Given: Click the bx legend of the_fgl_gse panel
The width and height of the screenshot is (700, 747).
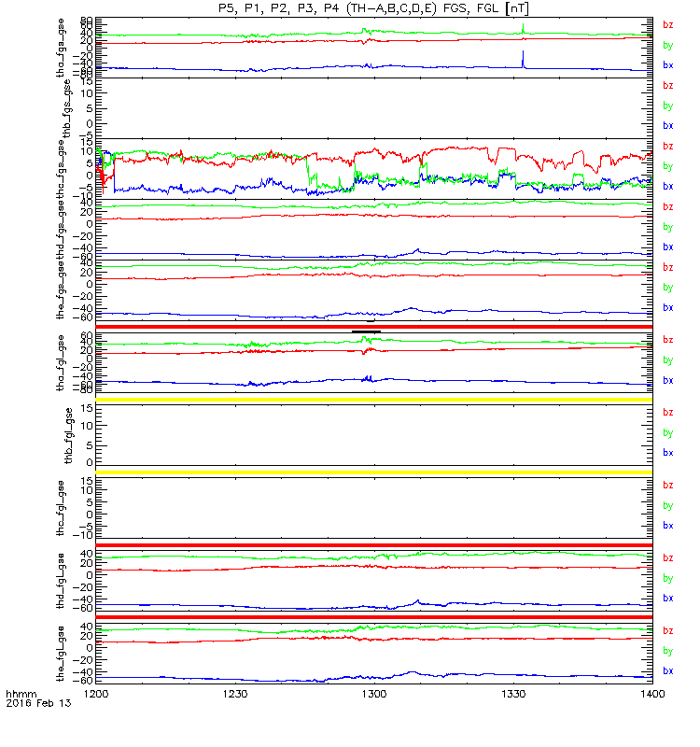Looking at the screenshot, I should [668, 670].
